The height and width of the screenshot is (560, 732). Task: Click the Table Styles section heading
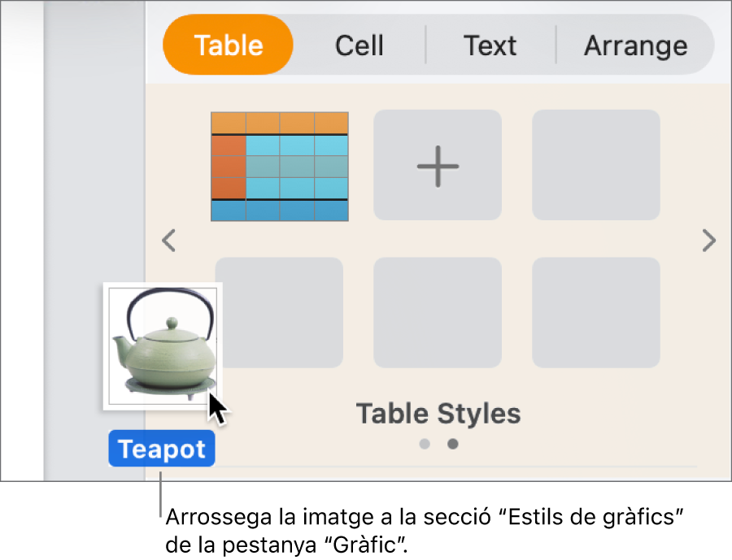[x=438, y=414]
